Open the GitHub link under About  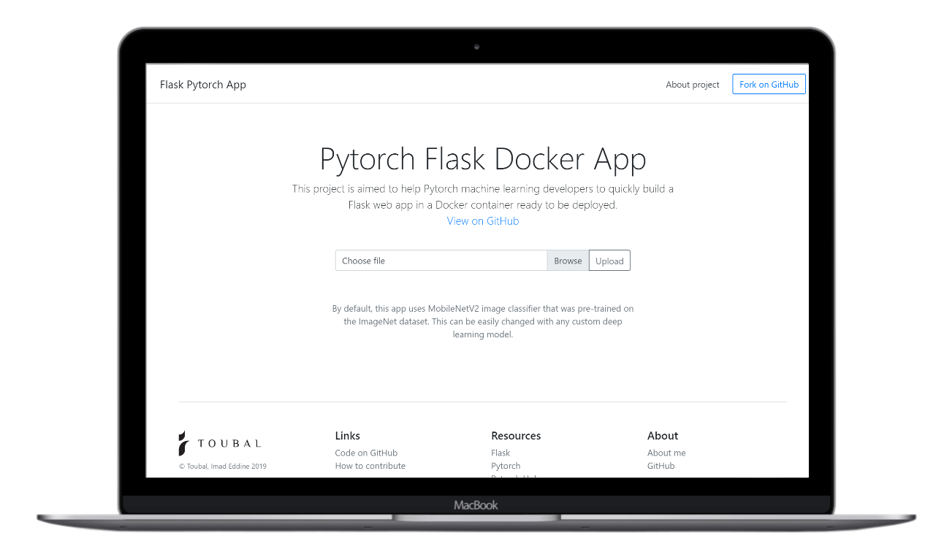click(x=661, y=466)
